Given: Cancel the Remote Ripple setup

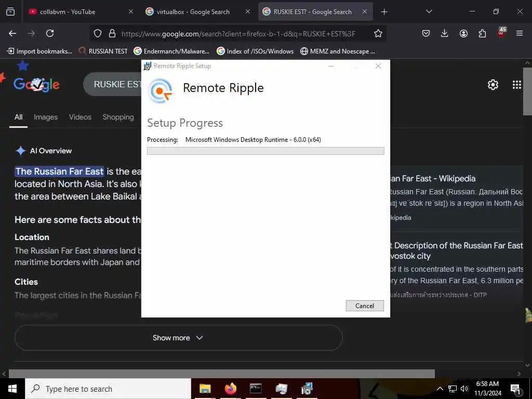Looking at the screenshot, I should [365, 305].
